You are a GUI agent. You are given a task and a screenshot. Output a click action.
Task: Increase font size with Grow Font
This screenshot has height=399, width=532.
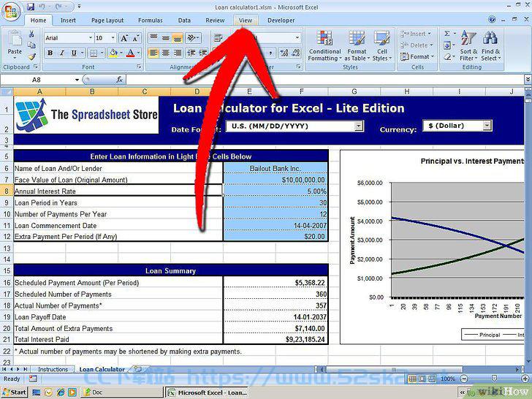[x=124, y=38]
